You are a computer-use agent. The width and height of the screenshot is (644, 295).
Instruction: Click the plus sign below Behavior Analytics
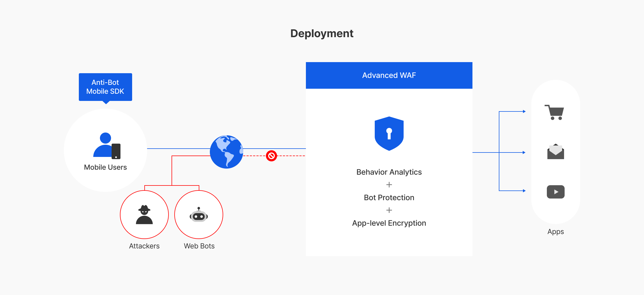point(389,185)
